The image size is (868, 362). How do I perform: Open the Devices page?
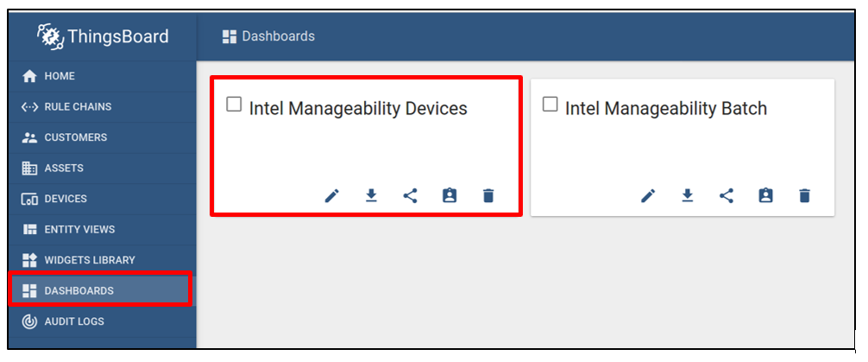pos(65,199)
